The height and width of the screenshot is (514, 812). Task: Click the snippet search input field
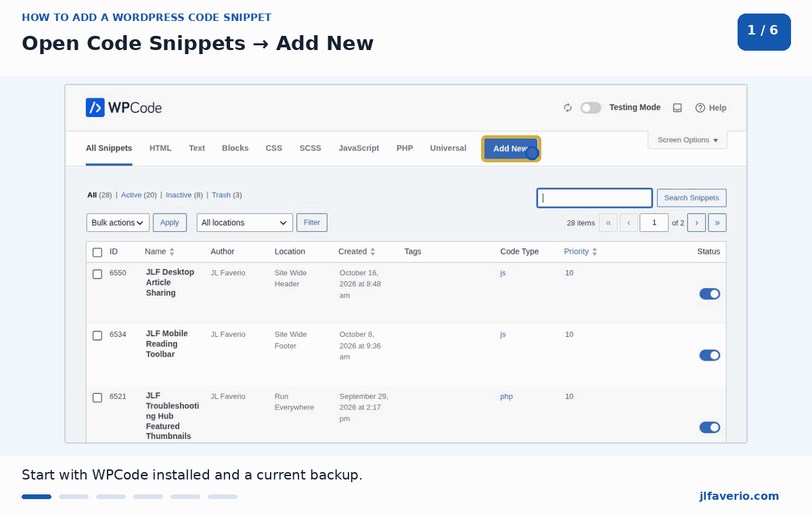tap(595, 198)
